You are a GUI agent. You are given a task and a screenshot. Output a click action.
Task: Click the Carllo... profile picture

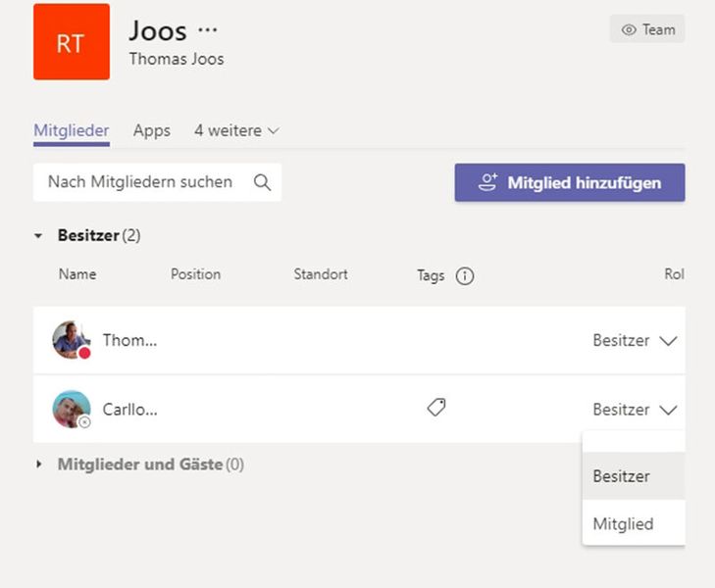point(72,409)
